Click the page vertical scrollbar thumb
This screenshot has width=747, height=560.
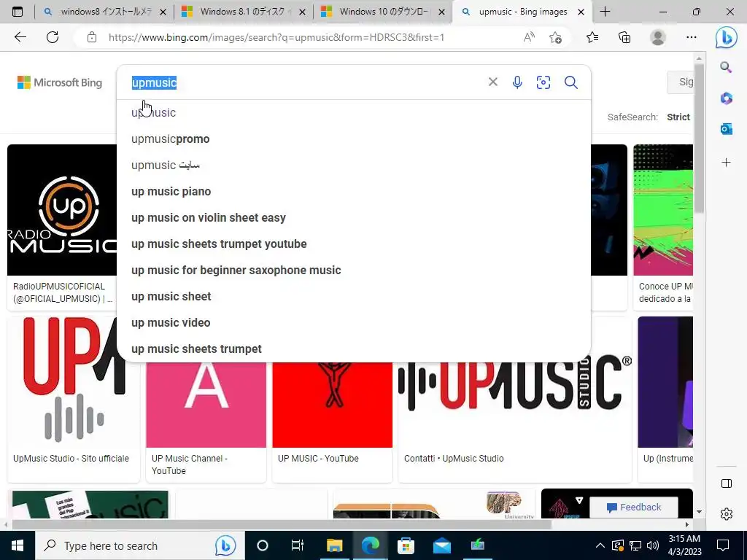699,138
